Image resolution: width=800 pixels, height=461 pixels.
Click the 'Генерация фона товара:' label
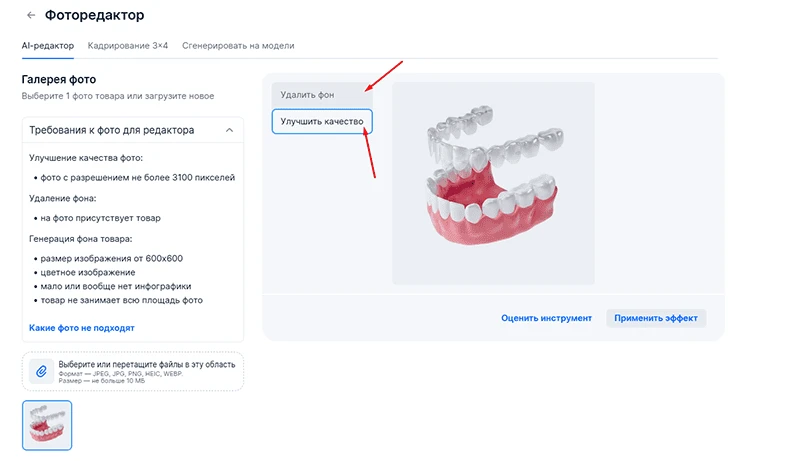point(81,238)
